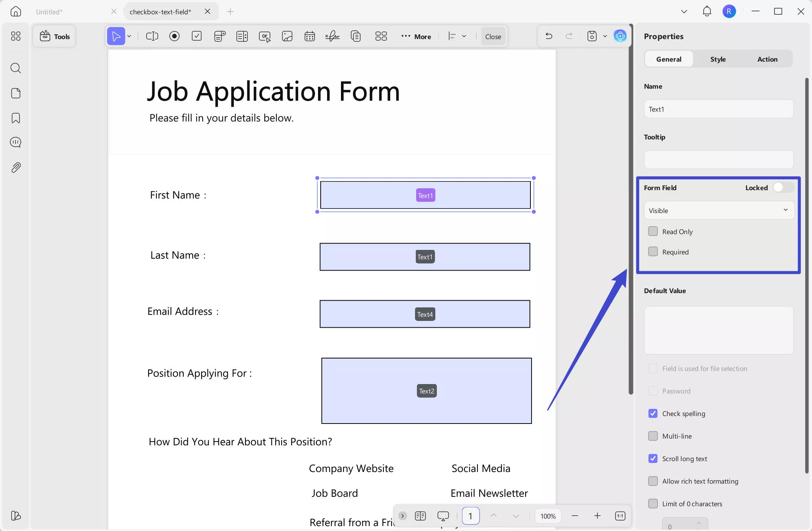Expand the alignment options dropdown
The width and height of the screenshot is (812, 531).
point(464,36)
